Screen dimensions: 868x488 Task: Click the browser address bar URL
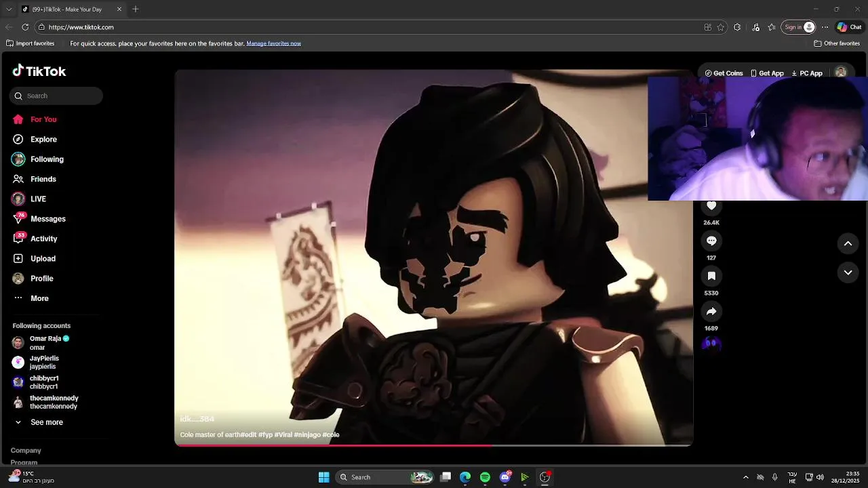click(x=81, y=27)
